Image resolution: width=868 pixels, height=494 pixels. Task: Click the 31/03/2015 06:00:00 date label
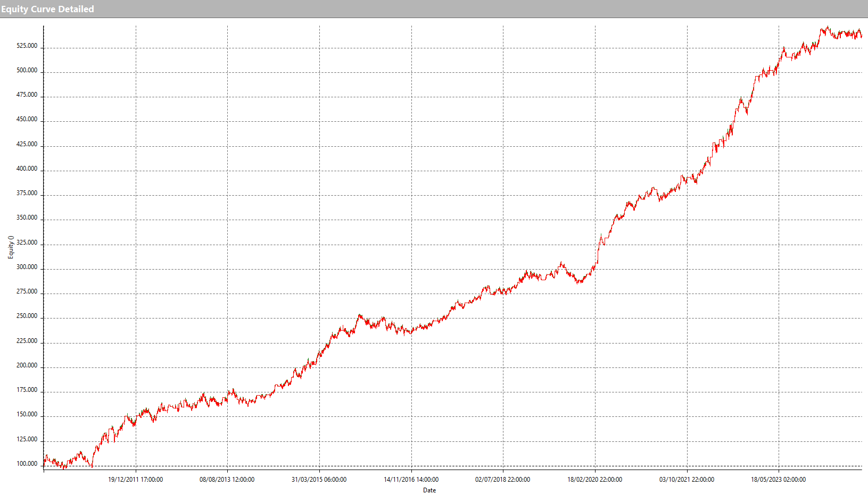[x=319, y=479]
